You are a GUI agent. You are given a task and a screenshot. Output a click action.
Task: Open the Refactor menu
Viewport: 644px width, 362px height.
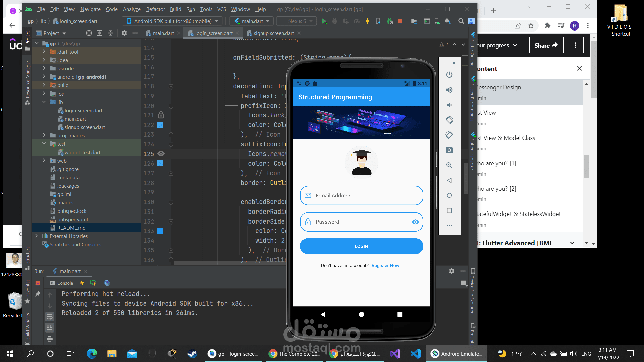(x=155, y=9)
